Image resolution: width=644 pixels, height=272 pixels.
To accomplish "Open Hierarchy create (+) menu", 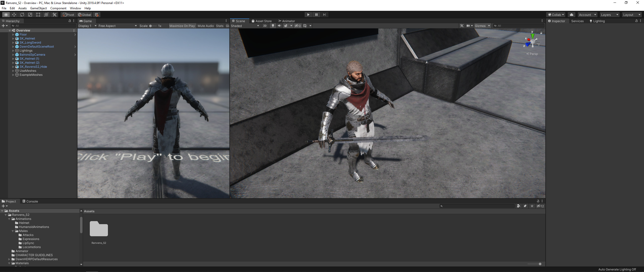I will (5, 26).
